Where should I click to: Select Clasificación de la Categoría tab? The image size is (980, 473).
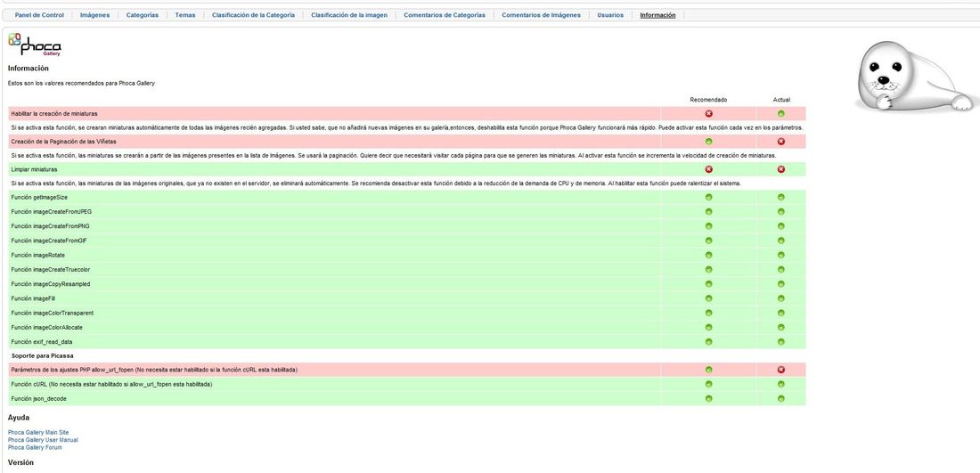coord(253,15)
